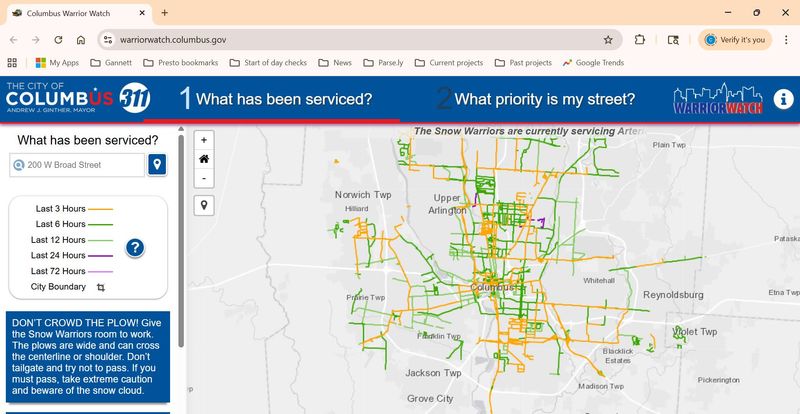Click the Norwich Twp map label
The image size is (800, 414).
point(363,195)
